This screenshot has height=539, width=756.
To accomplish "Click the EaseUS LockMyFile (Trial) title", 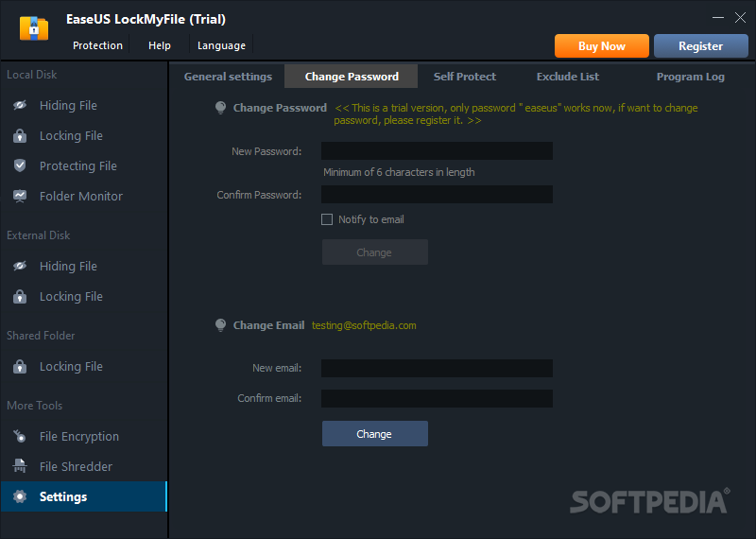I will [x=146, y=19].
